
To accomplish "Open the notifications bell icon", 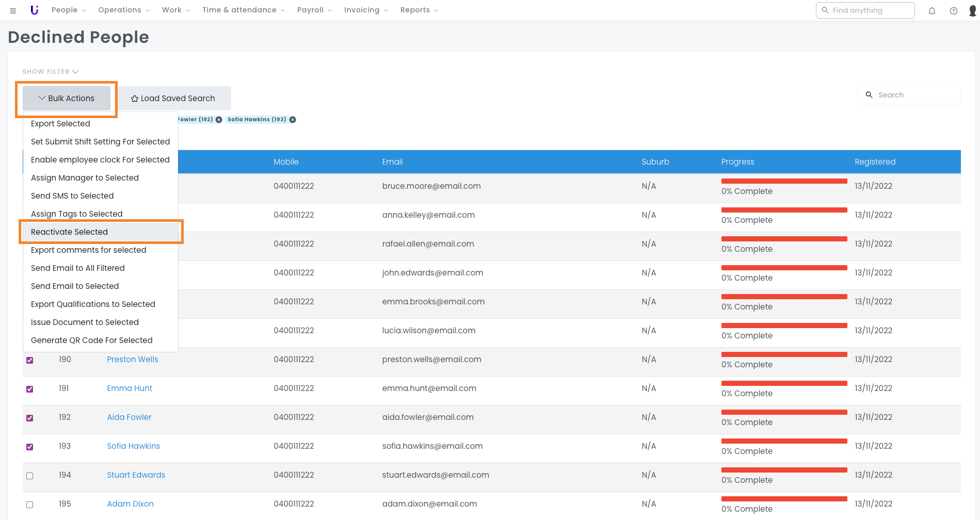I will 931,11.
